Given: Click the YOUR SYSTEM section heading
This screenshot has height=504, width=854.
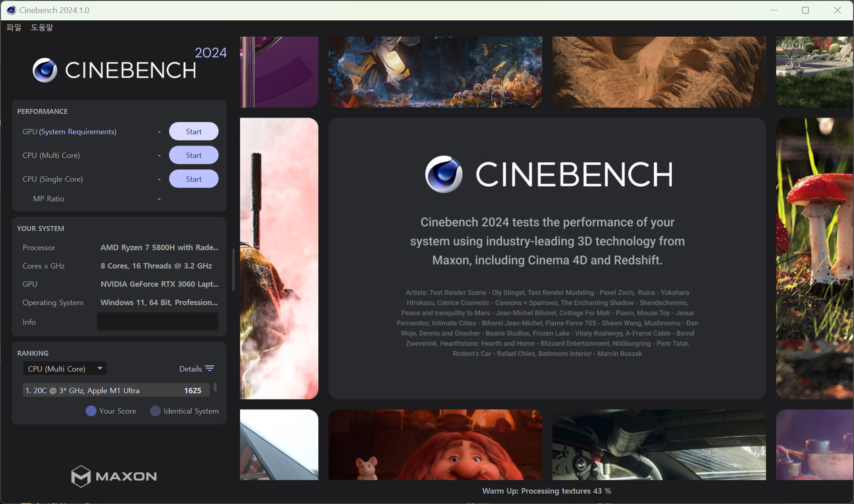Looking at the screenshot, I should 41,228.
